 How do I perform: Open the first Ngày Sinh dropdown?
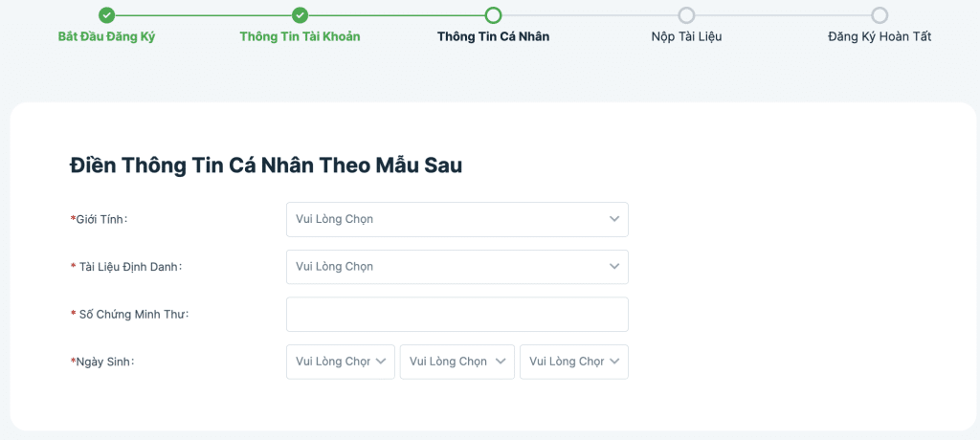[340, 362]
